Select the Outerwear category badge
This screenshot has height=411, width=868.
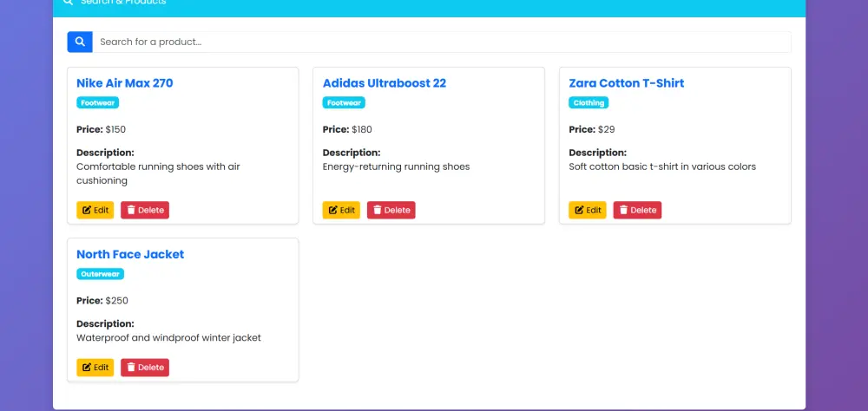[x=100, y=274]
